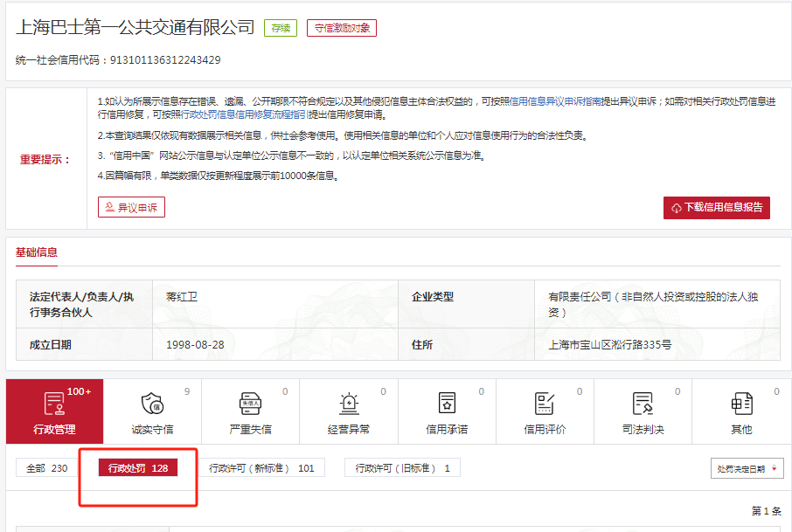The width and height of the screenshot is (792, 532).
Task: Click the 异议申诉 button
Action: (131, 207)
